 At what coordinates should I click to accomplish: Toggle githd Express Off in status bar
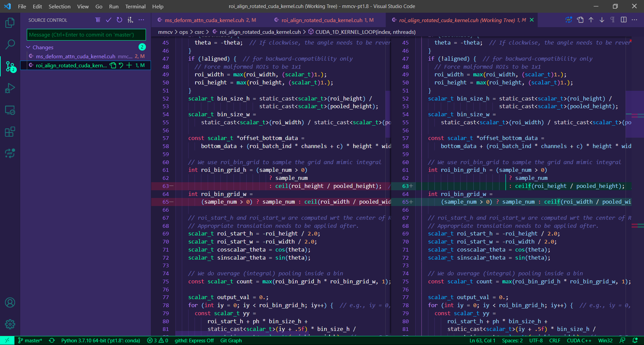coord(194,341)
